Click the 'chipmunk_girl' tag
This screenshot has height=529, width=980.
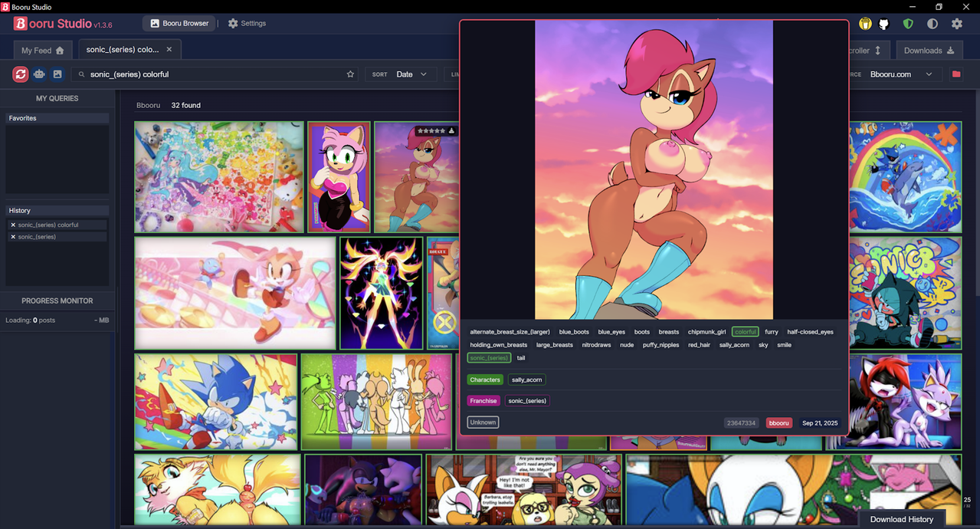(706, 332)
